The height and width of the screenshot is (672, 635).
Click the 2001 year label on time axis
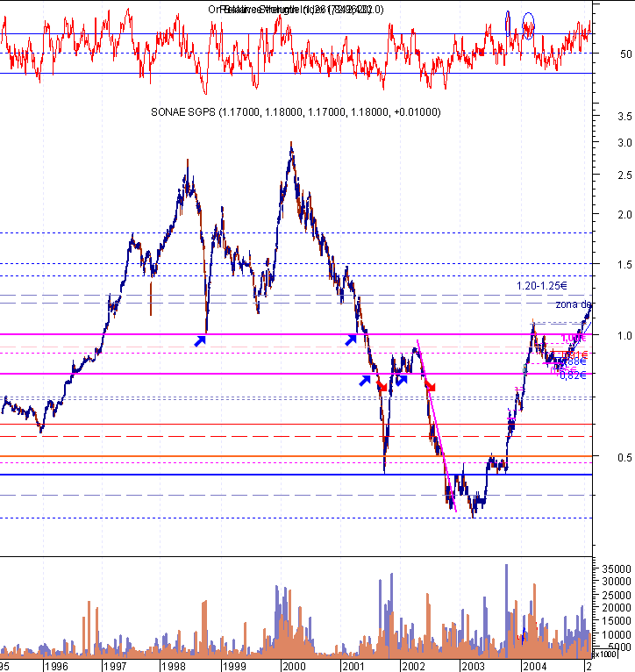pos(353,667)
